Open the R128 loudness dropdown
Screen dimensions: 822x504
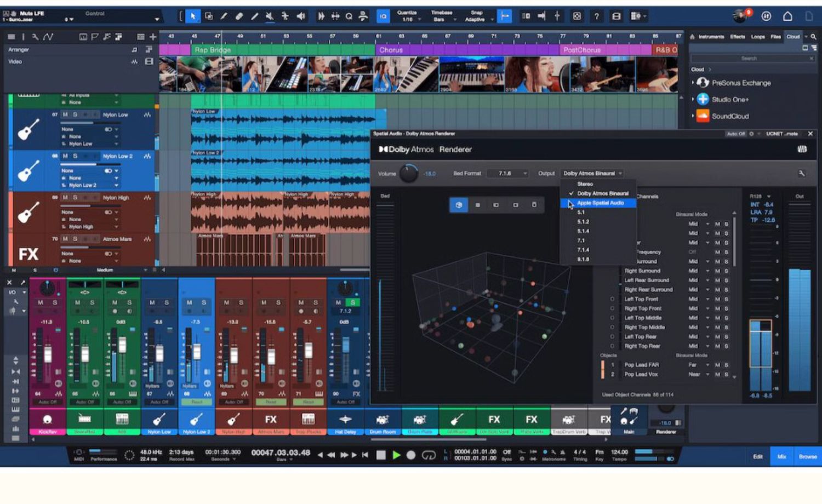761,196
